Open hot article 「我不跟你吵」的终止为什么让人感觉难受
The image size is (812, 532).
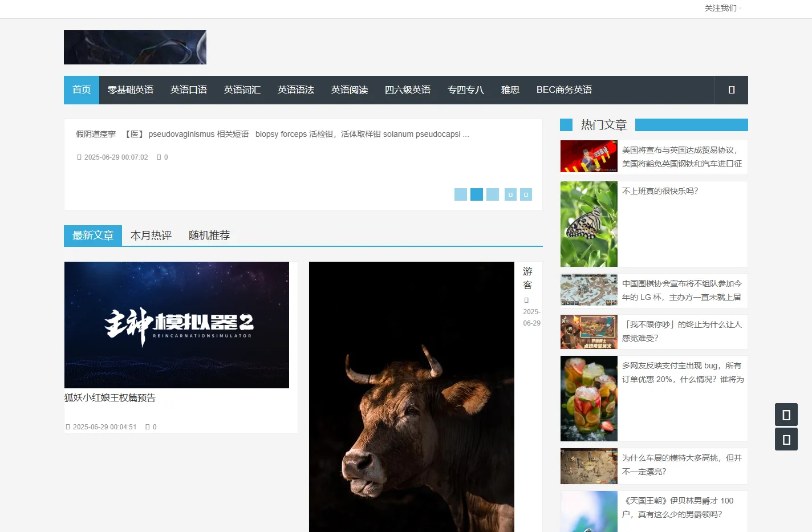(x=682, y=331)
